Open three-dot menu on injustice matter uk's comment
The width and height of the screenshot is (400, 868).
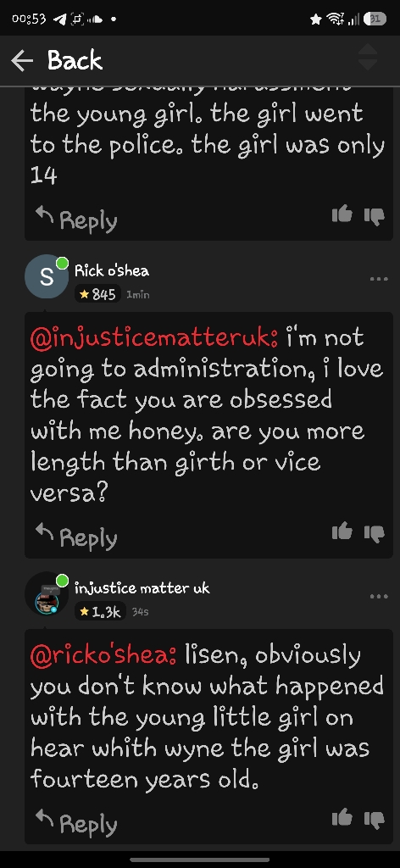click(x=379, y=596)
